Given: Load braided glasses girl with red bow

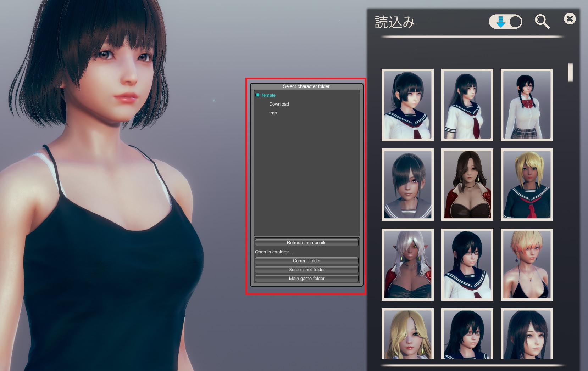Looking at the screenshot, I should [527, 105].
